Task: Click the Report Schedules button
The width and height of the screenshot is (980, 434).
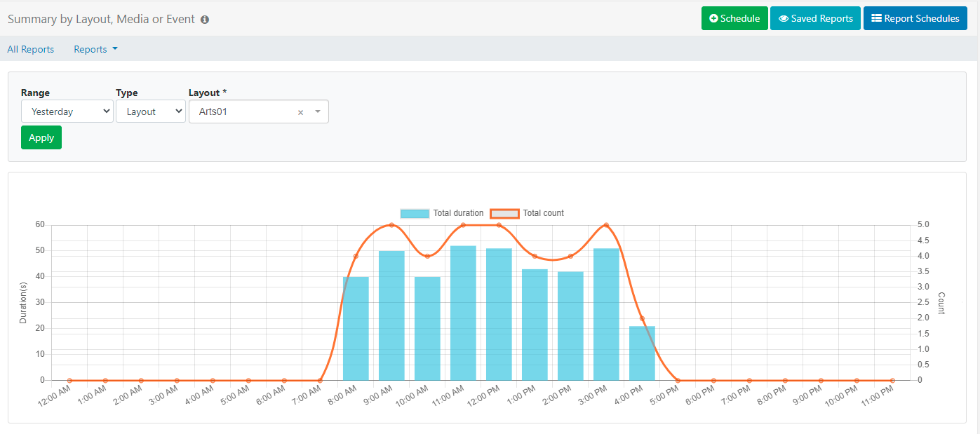Action: pyautogui.click(x=915, y=19)
